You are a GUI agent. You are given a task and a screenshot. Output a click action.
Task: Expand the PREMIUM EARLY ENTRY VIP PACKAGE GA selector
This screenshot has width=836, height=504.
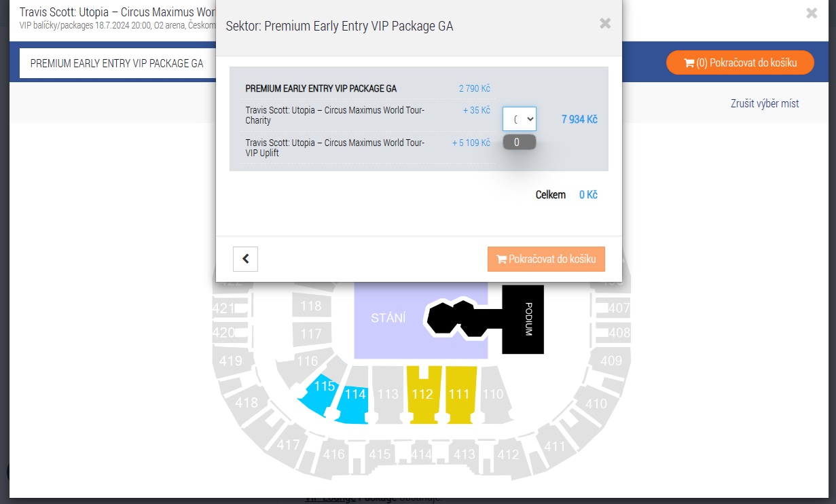(115, 62)
